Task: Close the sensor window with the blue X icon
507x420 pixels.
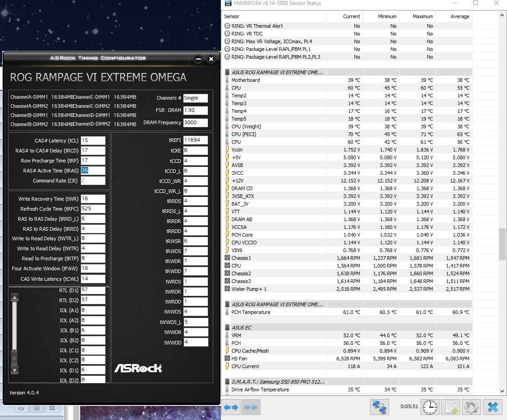Action: point(492,407)
